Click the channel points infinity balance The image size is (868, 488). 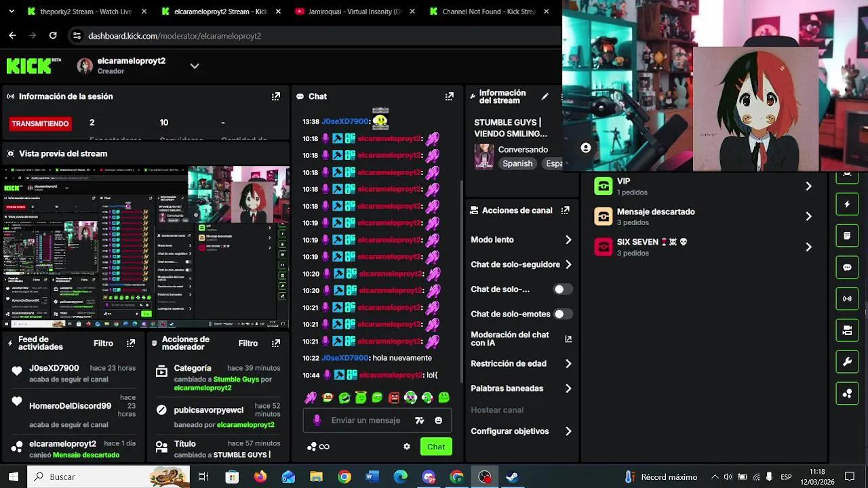pos(318,447)
